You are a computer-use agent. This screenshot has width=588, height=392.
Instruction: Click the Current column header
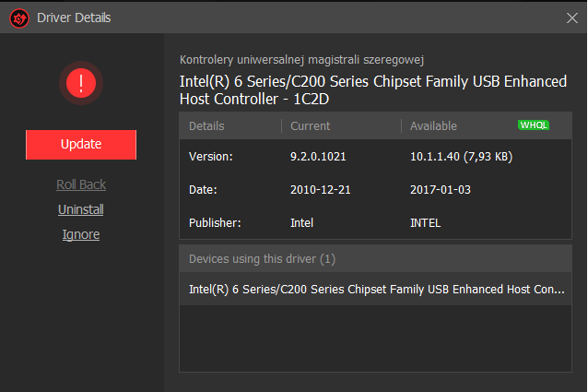[310, 126]
